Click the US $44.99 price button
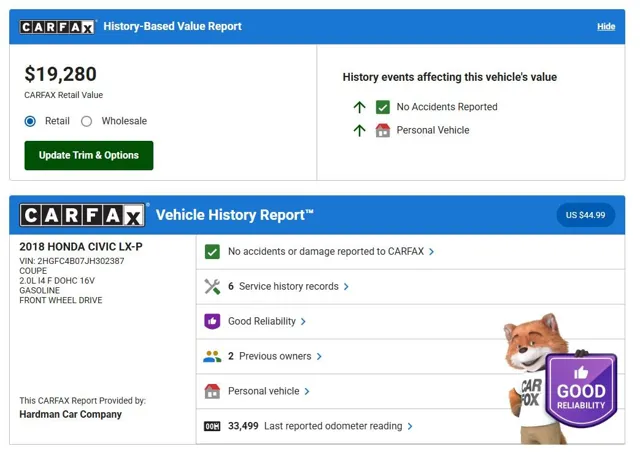Screen dimensions: 640x452 (585, 215)
